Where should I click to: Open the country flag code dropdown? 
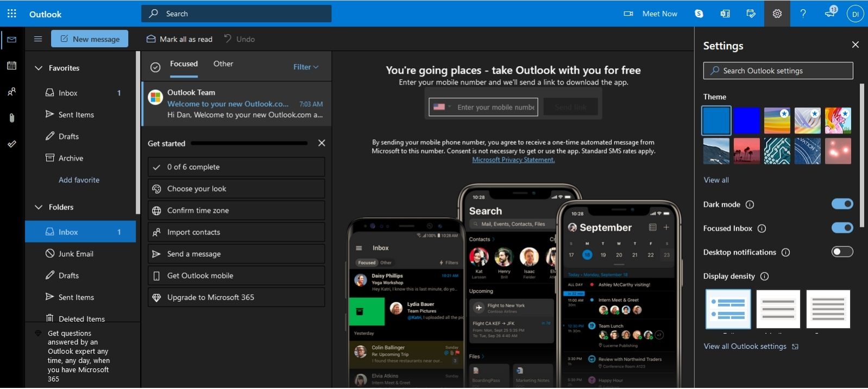pyautogui.click(x=442, y=107)
